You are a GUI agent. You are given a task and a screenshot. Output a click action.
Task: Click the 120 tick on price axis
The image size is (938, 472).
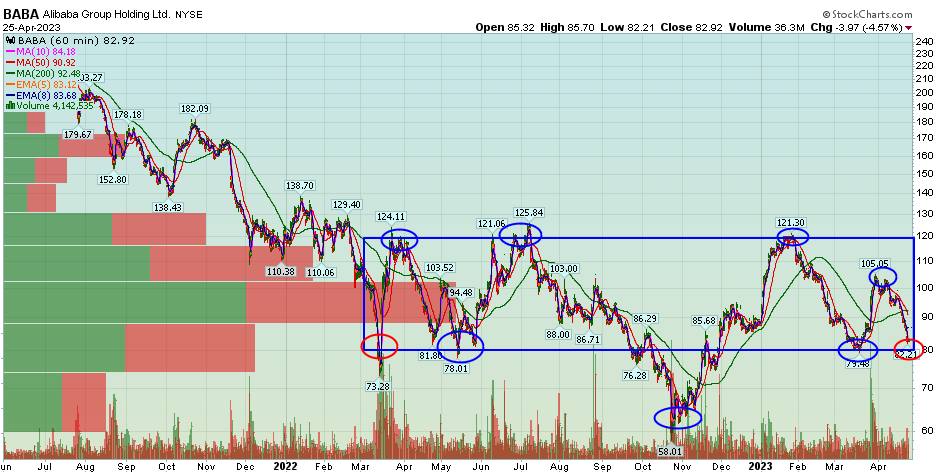925,236
